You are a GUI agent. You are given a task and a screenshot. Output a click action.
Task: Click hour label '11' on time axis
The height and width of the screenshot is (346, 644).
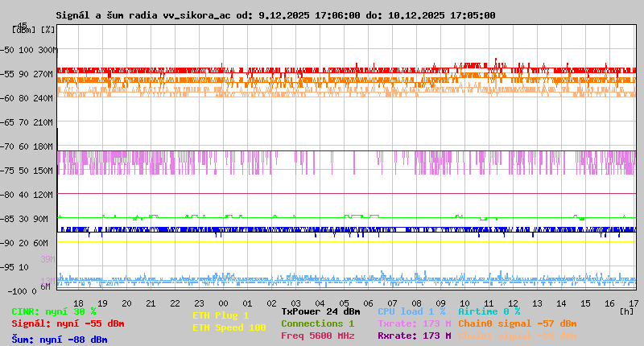489,303
